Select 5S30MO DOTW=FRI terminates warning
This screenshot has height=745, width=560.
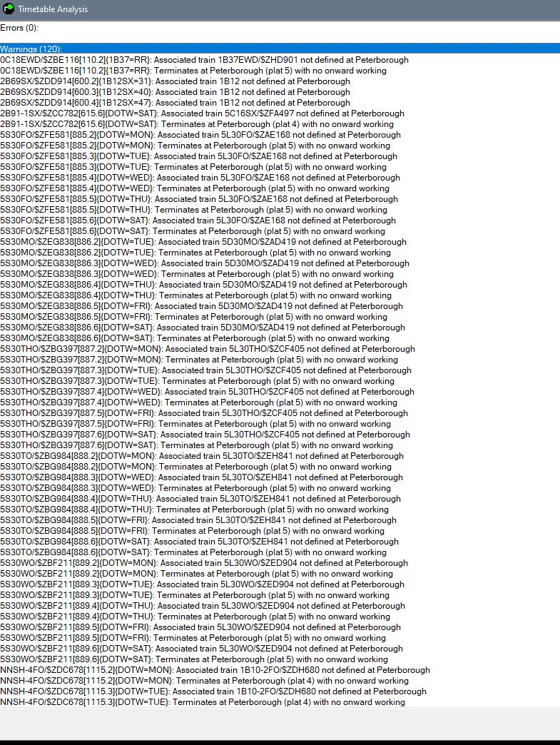coord(194,317)
